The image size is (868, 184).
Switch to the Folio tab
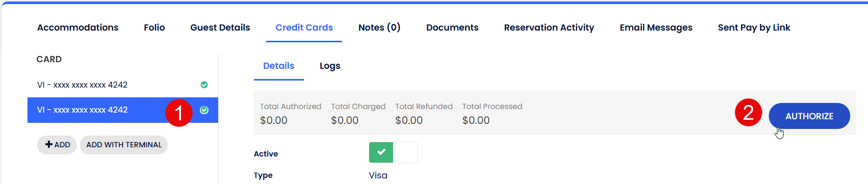pyautogui.click(x=155, y=28)
